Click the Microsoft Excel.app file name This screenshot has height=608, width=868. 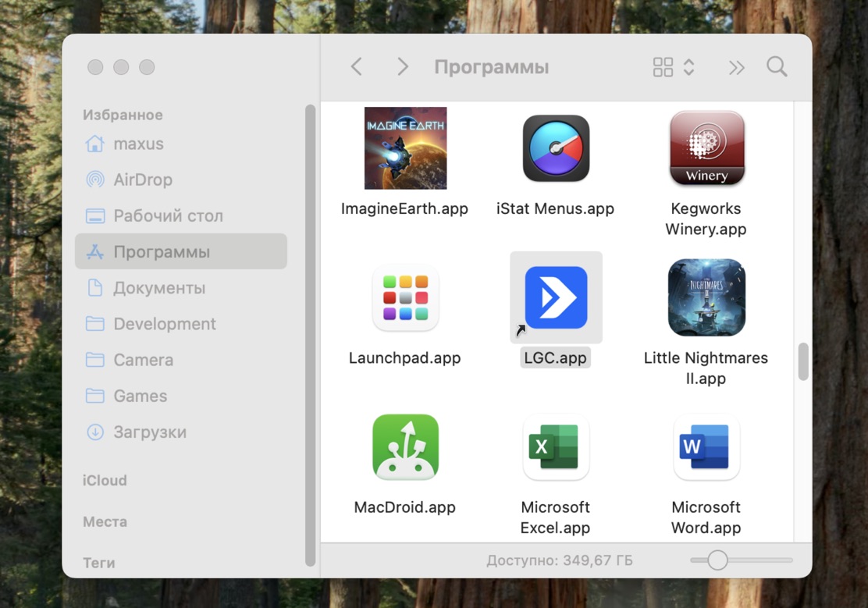[555, 517]
